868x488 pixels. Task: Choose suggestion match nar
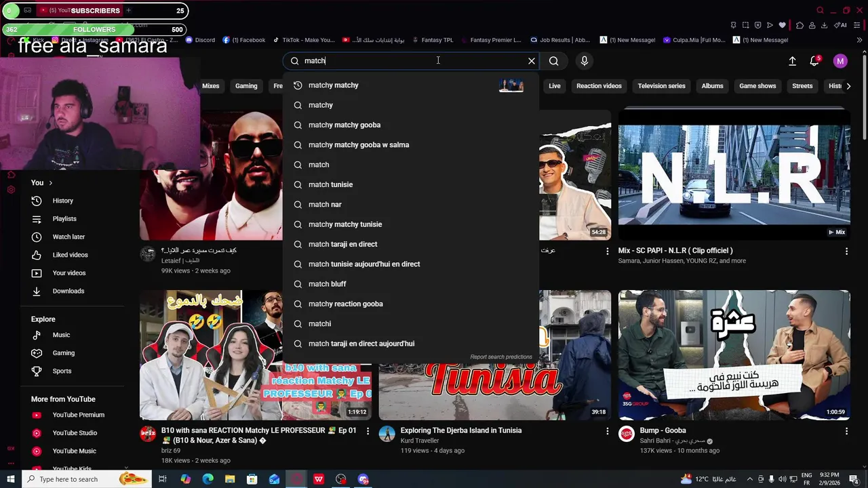pyautogui.click(x=411, y=205)
